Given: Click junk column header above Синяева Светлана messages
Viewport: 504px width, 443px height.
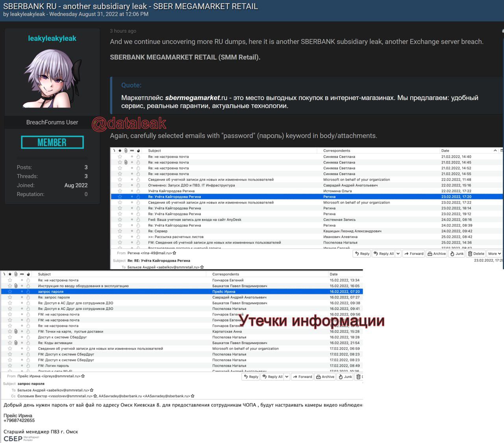Looking at the screenshot, I should coord(138,150).
